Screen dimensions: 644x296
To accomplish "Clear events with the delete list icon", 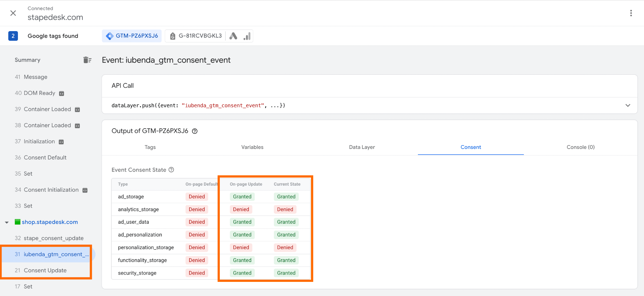I will [x=87, y=60].
